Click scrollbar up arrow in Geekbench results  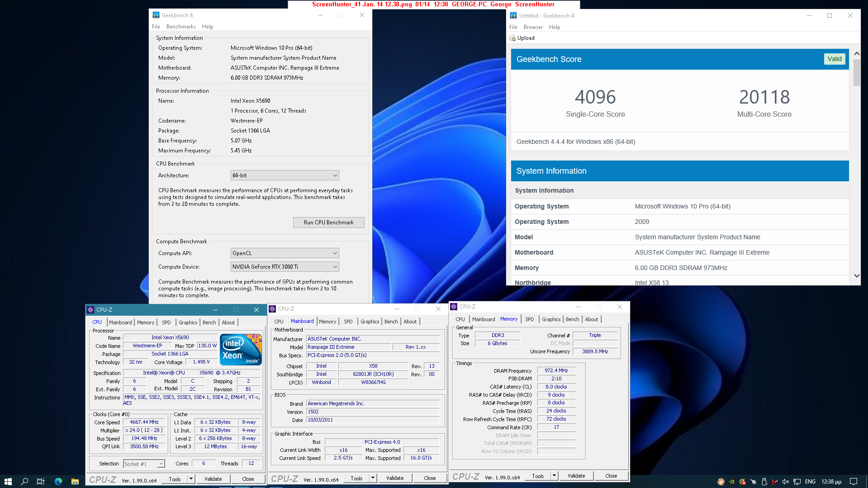click(857, 54)
